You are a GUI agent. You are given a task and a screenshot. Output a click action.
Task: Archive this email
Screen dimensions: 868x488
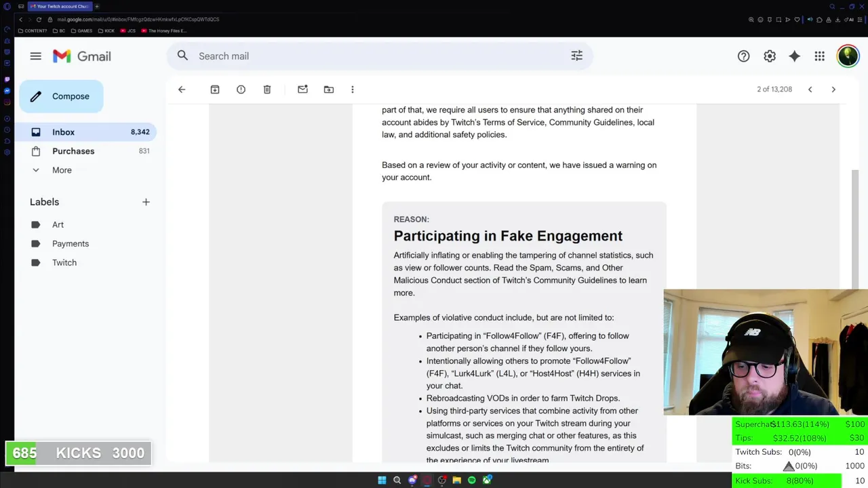tap(214, 89)
